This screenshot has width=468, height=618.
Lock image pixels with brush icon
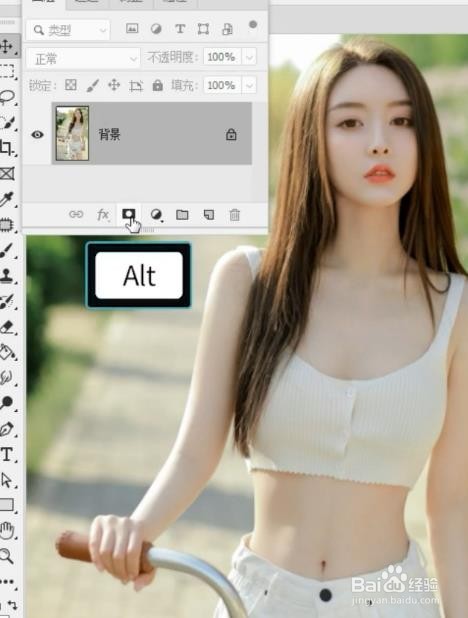(92, 85)
